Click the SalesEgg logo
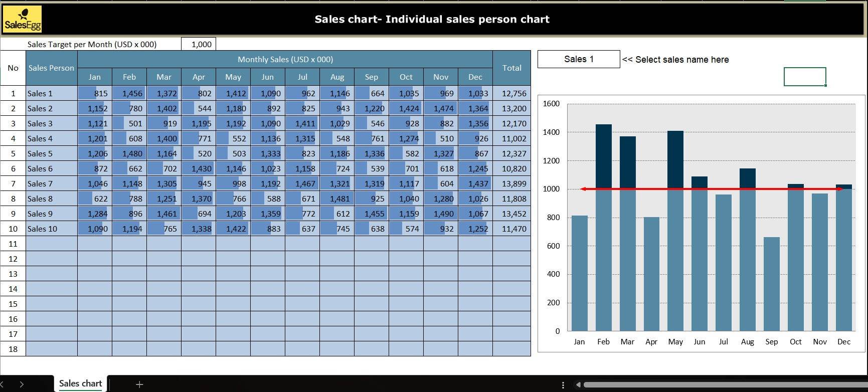The height and width of the screenshot is (392, 868). click(23, 20)
